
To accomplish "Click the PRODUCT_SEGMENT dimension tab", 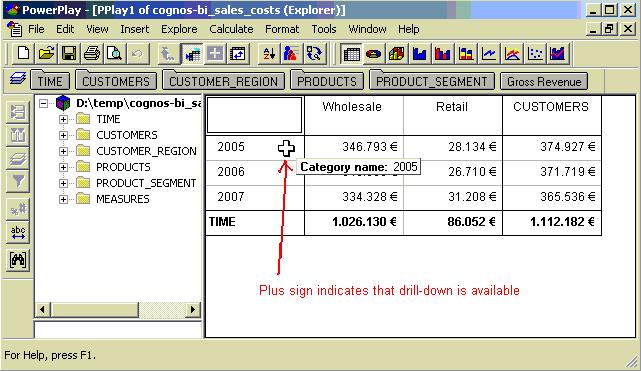I will coord(432,81).
